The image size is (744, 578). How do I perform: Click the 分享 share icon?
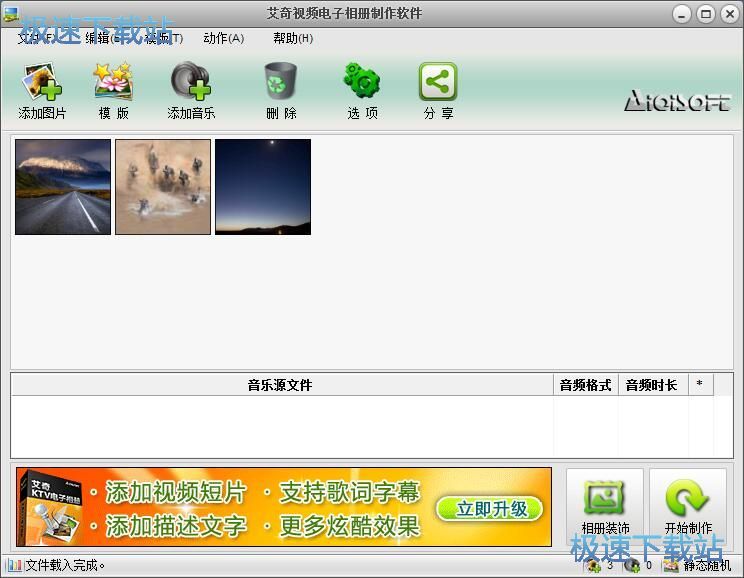tap(438, 82)
